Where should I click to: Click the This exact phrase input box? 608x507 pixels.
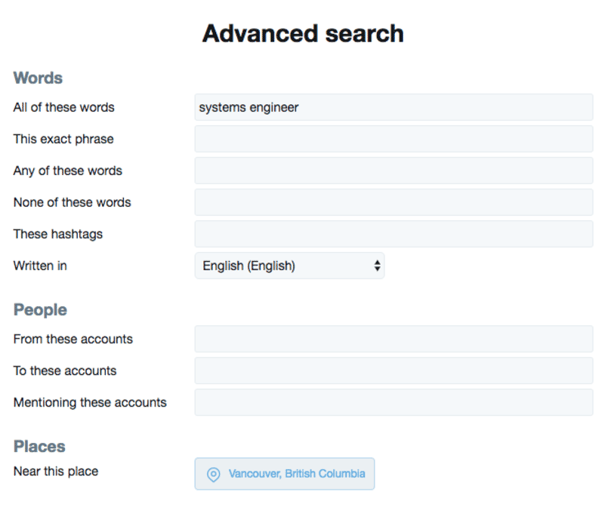[394, 139]
